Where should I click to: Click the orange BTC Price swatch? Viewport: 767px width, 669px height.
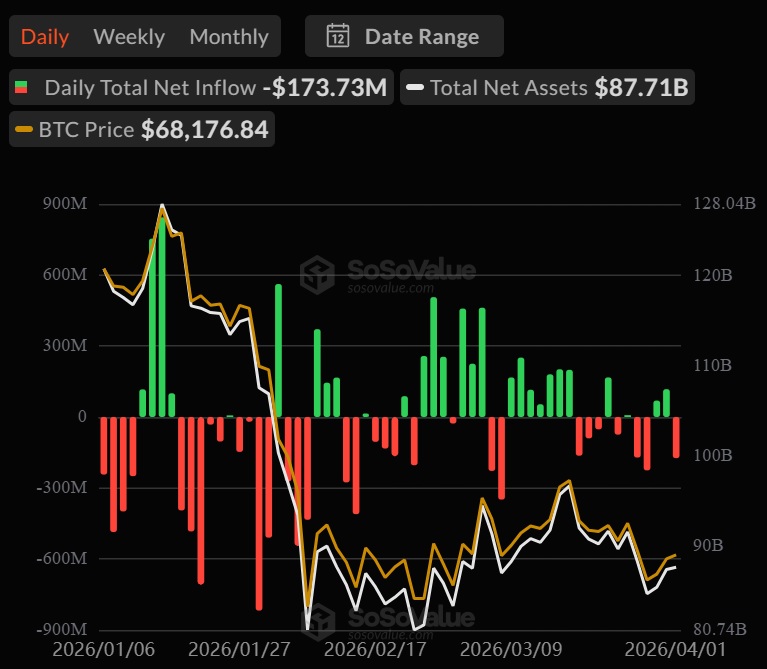coord(23,130)
